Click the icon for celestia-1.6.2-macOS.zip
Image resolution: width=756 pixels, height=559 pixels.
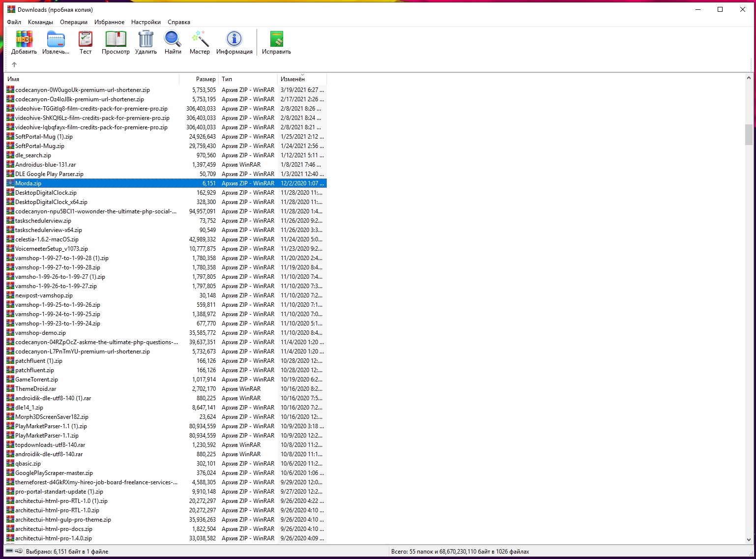click(x=10, y=239)
